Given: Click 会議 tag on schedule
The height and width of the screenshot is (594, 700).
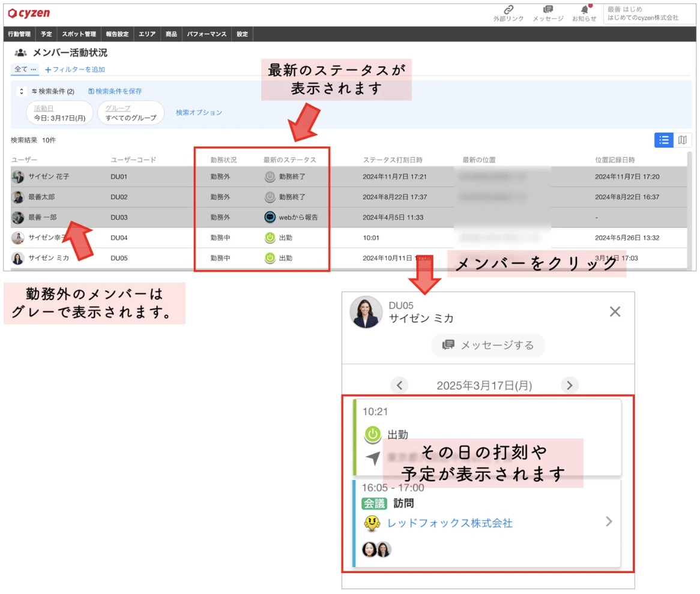Looking at the screenshot, I should [374, 503].
